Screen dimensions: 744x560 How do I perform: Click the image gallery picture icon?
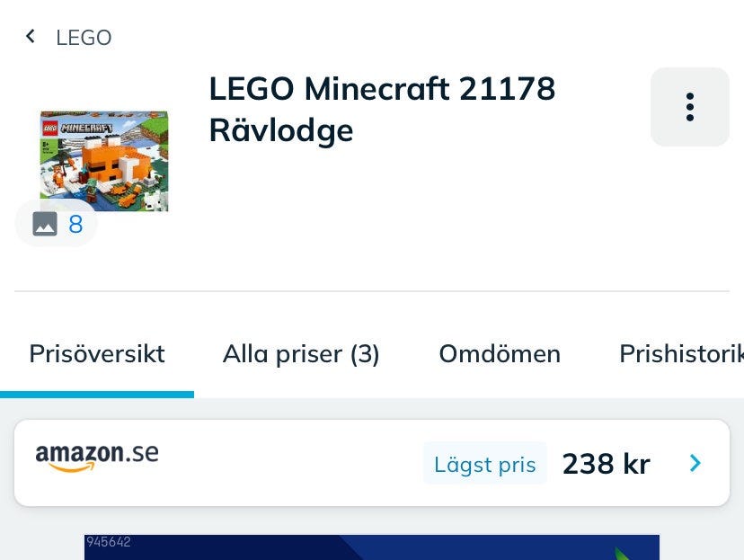45,224
